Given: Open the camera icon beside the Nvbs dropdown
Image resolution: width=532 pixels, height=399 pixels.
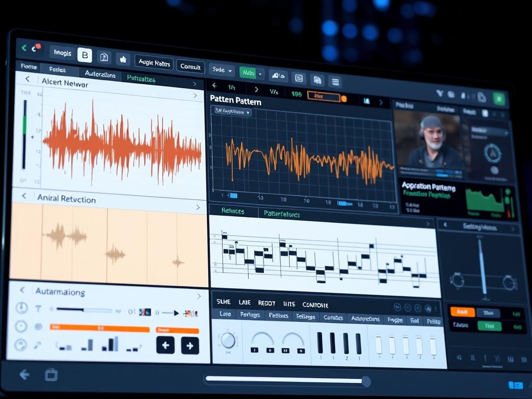Looking at the screenshot, I should pos(277,76).
